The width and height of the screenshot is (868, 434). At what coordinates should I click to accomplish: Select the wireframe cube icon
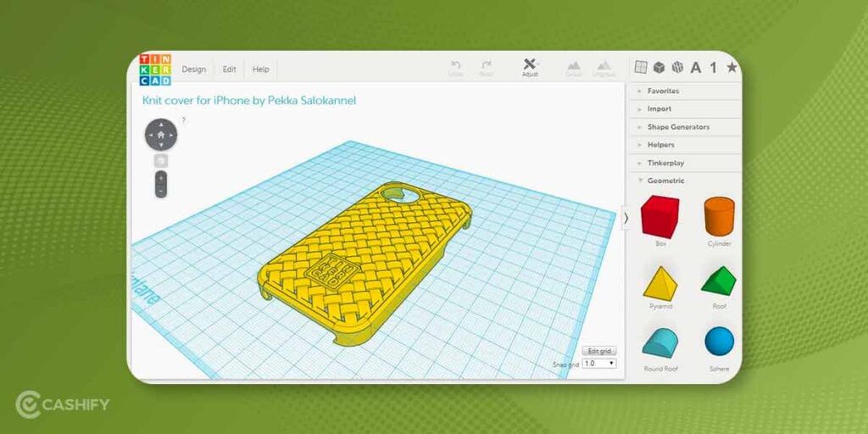[x=677, y=68]
